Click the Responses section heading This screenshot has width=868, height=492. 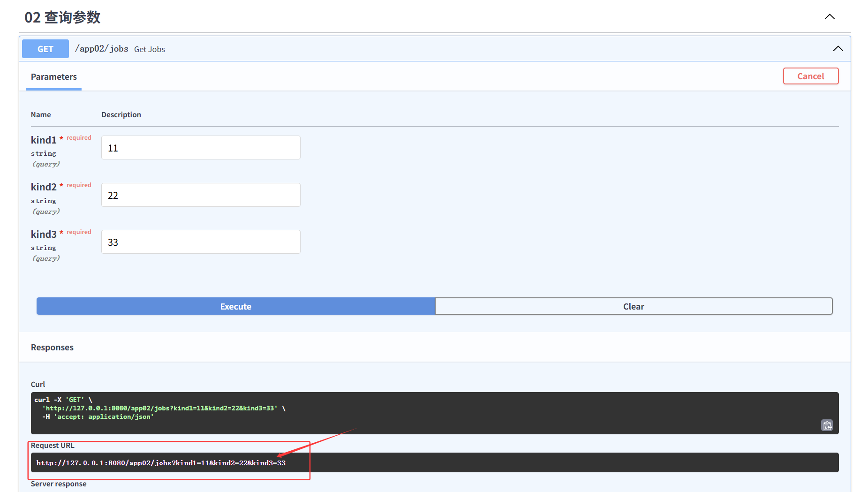[52, 348]
